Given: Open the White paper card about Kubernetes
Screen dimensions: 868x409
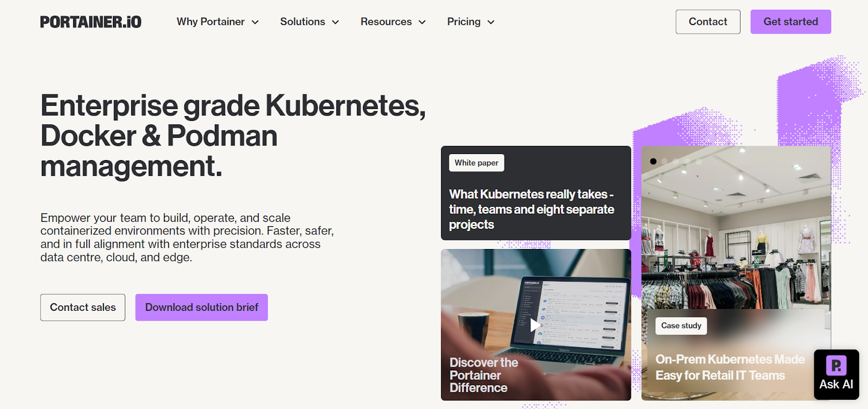Looking at the screenshot, I should point(536,193).
